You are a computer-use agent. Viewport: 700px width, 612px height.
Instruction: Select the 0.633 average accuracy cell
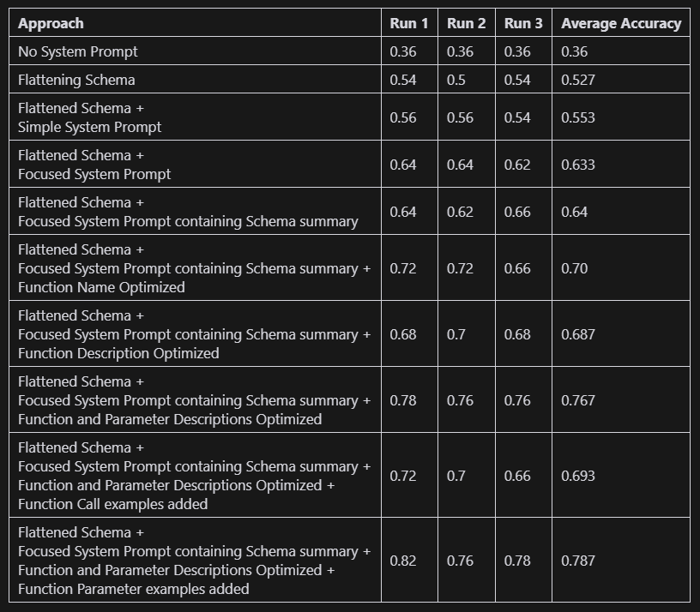[x=578, y=165]
